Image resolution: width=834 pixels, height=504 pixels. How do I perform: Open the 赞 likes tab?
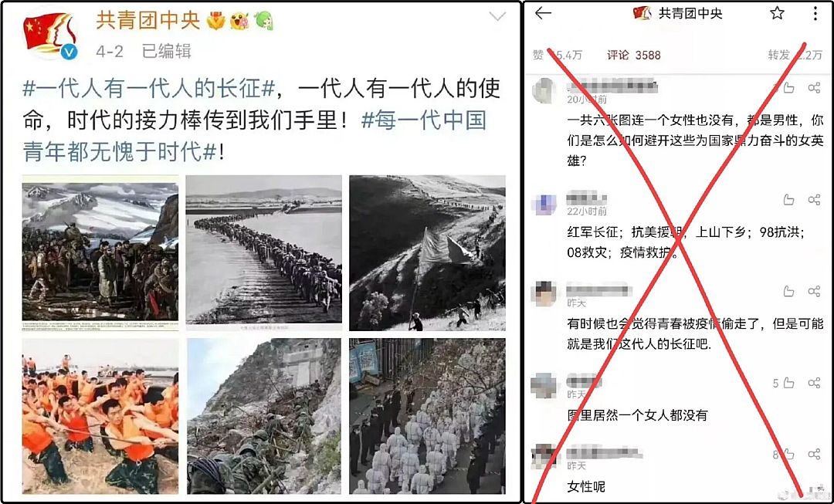558,55
